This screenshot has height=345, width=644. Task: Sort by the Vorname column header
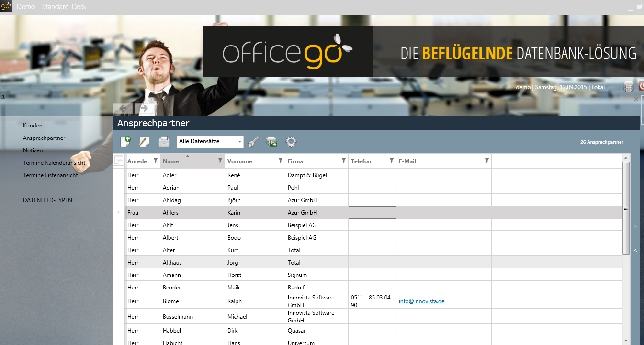239,161
